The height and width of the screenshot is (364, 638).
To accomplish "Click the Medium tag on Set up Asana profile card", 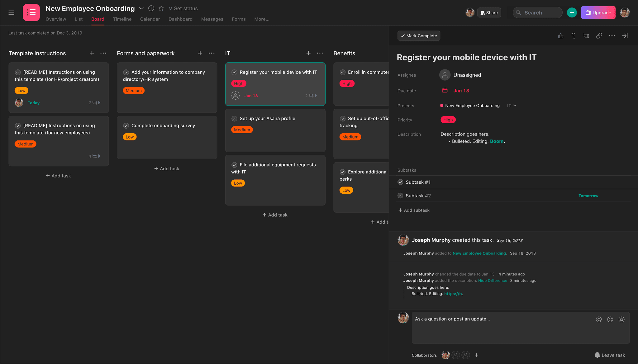I will coord(242,130).
